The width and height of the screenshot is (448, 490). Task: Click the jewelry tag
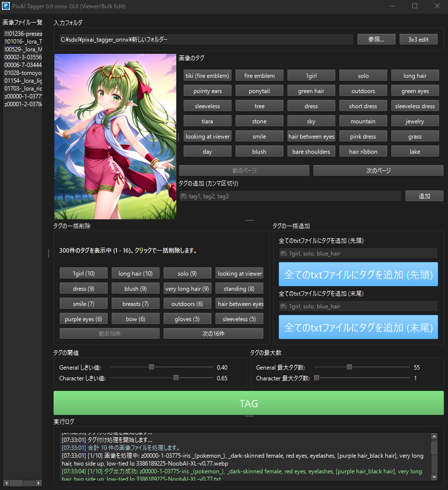[x=415, y=121]
